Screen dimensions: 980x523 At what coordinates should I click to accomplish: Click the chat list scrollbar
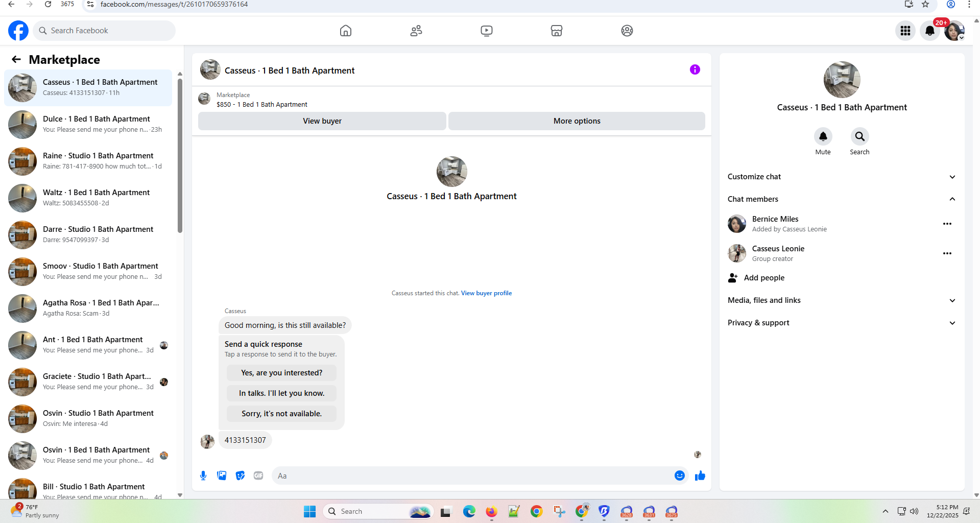[180, 156]
